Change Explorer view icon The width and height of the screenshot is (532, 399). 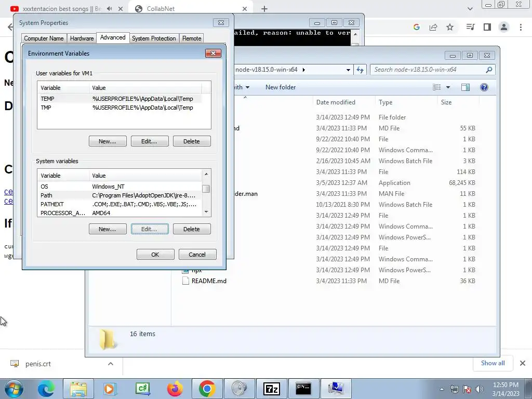point(436,87)
